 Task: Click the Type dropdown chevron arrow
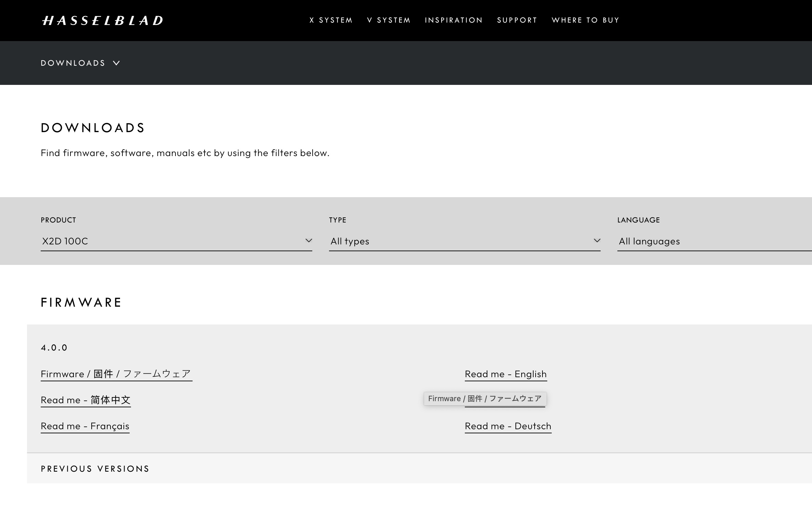[x=597, y=241]
